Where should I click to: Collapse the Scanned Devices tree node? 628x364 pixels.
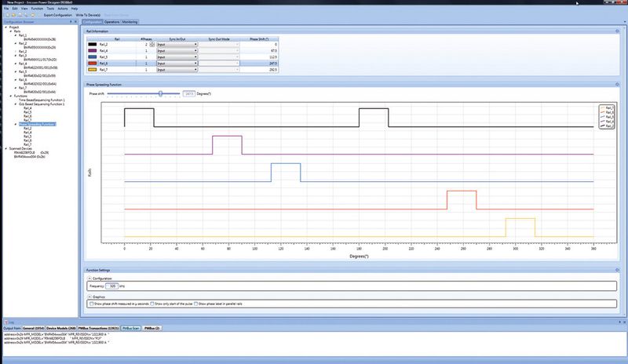pos(6,148)
